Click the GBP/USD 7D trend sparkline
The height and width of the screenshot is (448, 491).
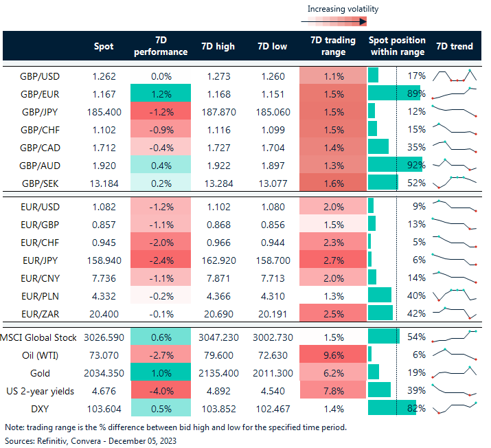click(x=455, y=76)
